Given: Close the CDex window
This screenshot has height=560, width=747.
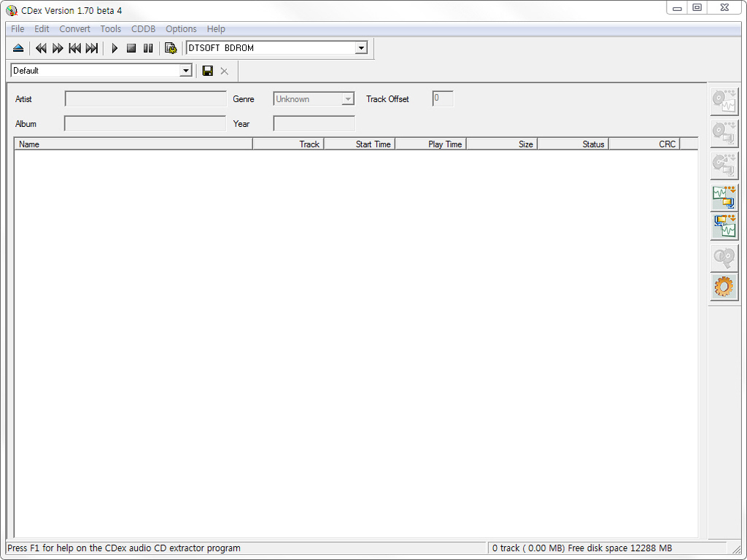Looking at the screenshot, I should click(x=724, y=8).
